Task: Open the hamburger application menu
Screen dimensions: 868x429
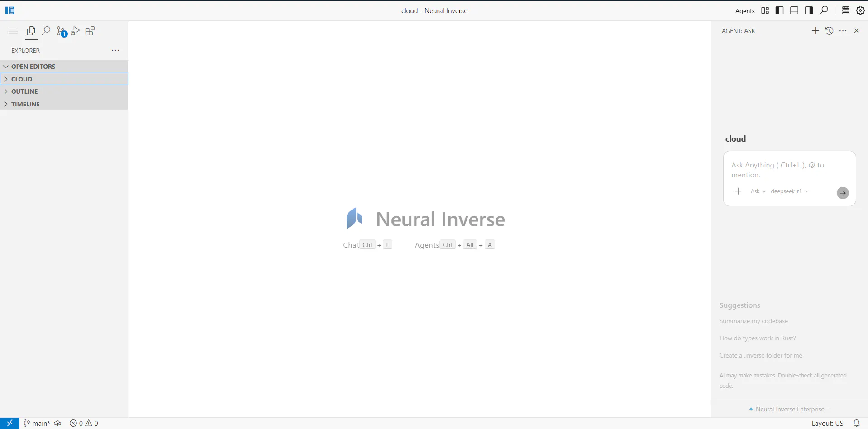Action: coord(13,31)
